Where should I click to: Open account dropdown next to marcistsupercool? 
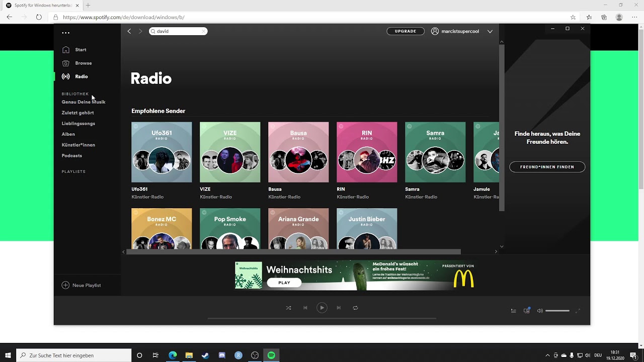pyautogui.click(x=490, y=31)
